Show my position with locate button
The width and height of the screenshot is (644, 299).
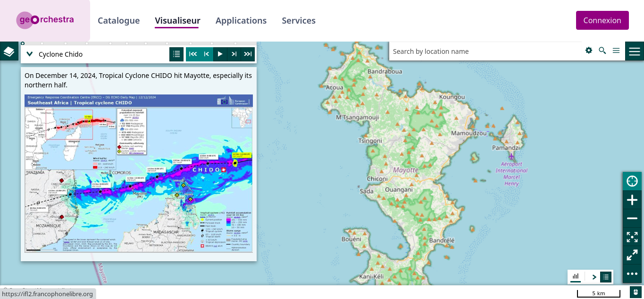632,181
